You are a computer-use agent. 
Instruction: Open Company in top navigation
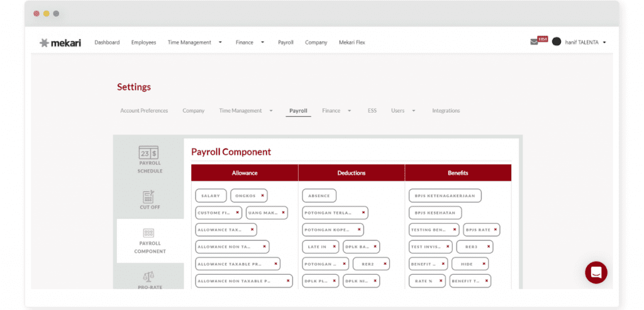tap(316, 42)
